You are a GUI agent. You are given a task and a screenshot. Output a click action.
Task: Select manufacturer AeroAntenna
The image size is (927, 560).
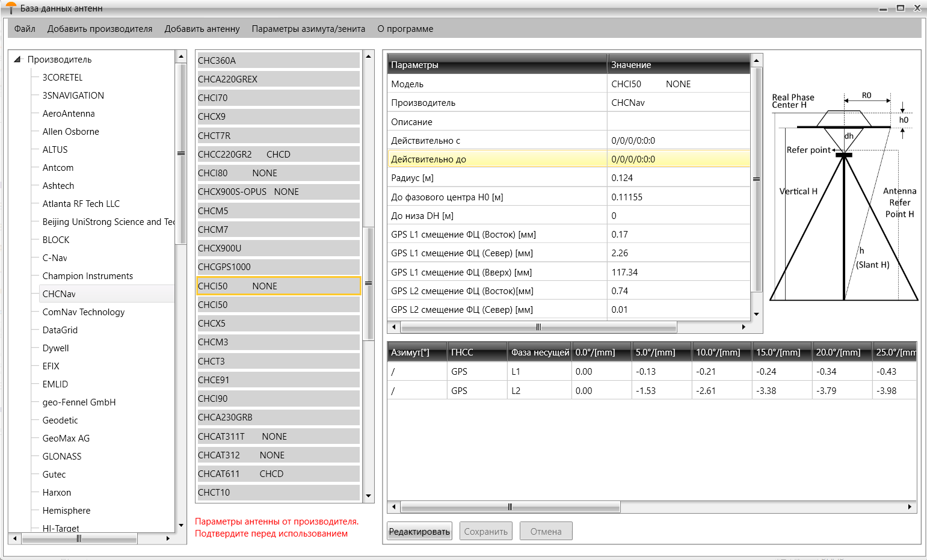(69, 114)
